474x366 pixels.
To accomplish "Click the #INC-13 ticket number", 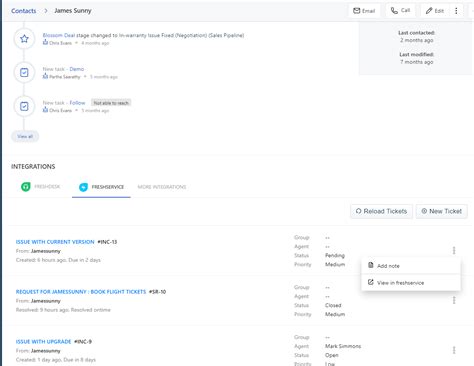I will [107, 242].
